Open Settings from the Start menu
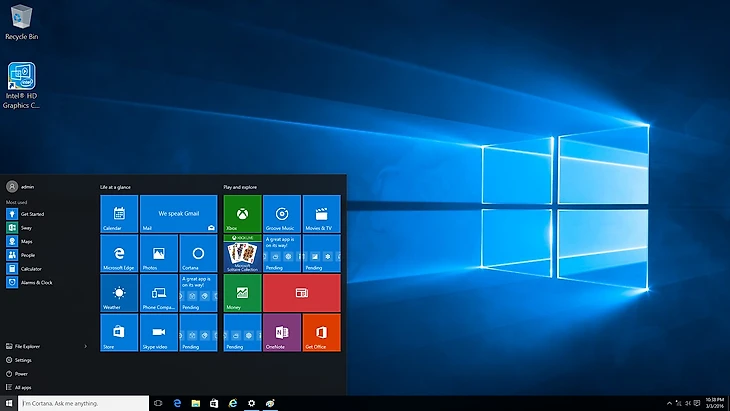 coord(23,360)
